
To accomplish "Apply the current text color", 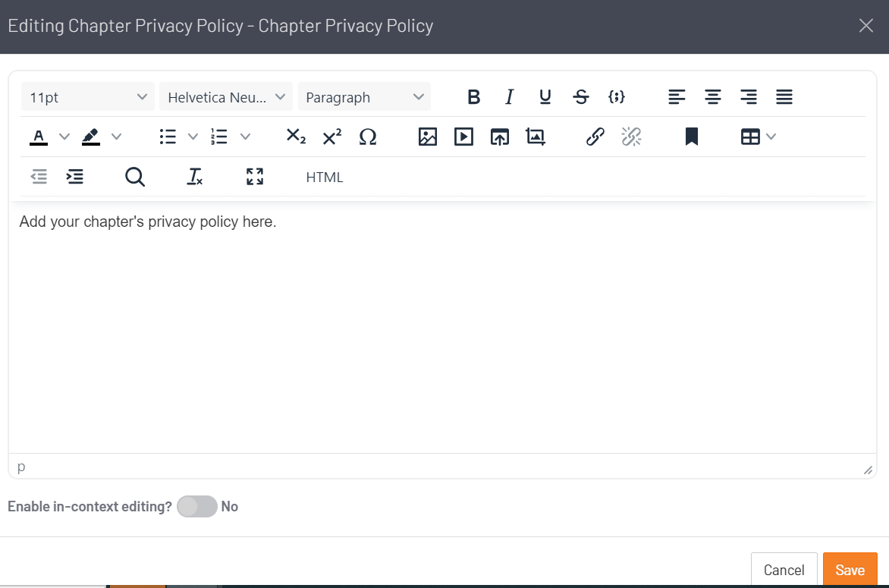I will (39, 137).
